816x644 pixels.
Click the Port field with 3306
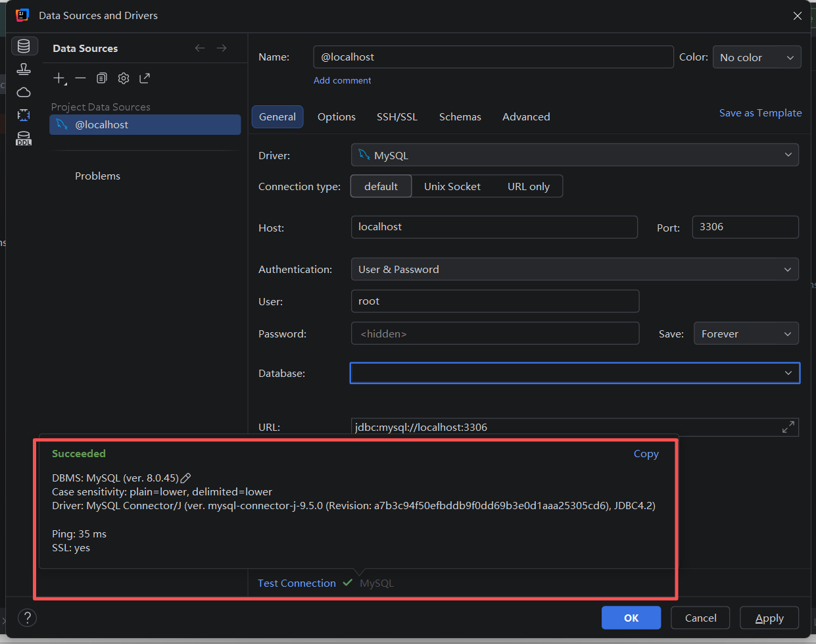tap(746, 227)
